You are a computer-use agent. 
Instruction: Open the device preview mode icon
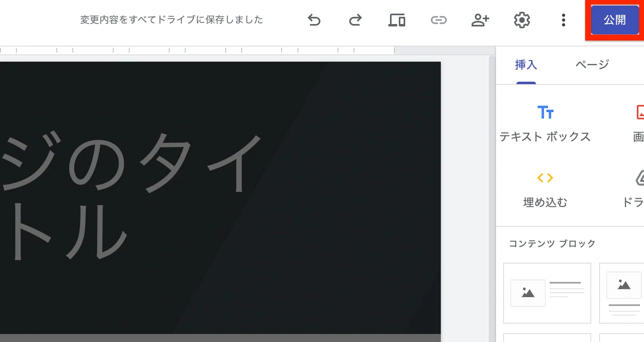[397, 20]
